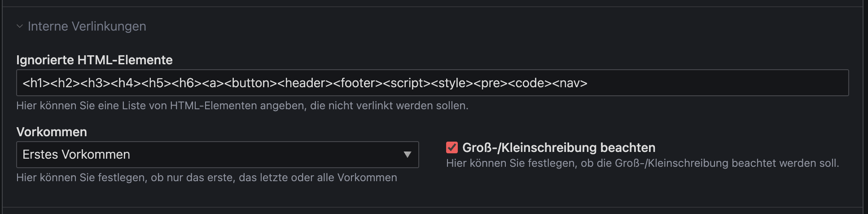868x214 pixels.
Task: Click the Interne Verlinkungen section heading
Action: coord(87,27)
